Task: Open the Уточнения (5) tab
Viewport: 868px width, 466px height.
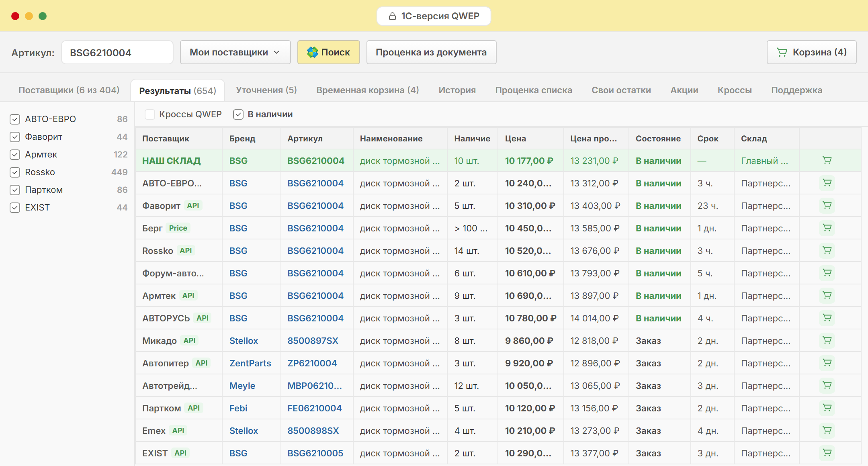Action: [x=266, y=90]
